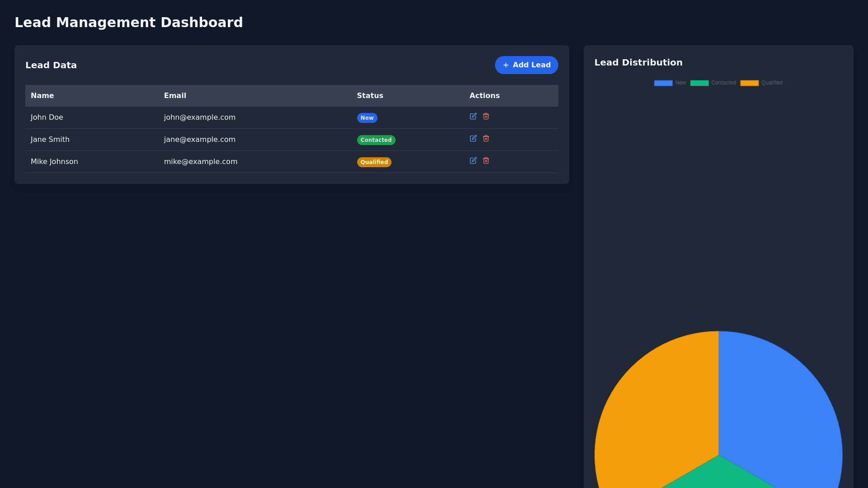Click the Contacted status badge
This screenshot has width=868, height=488.
(376, 140)
